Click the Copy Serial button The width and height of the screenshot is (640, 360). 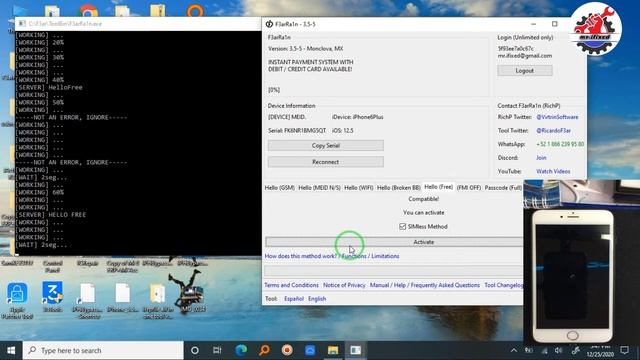click(326, 145)
